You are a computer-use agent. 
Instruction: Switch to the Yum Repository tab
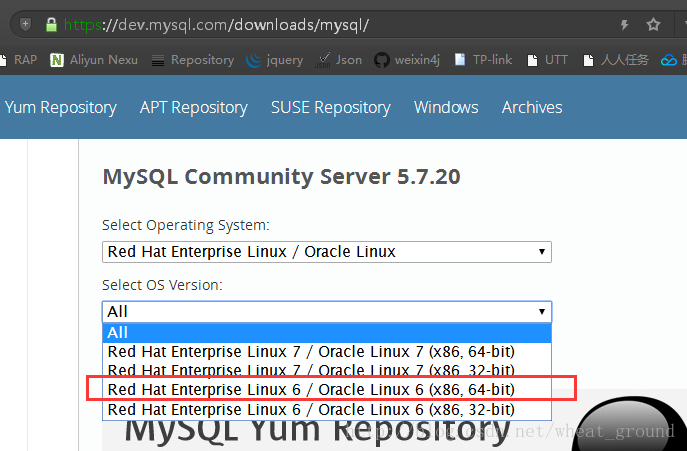pos(60,107)
